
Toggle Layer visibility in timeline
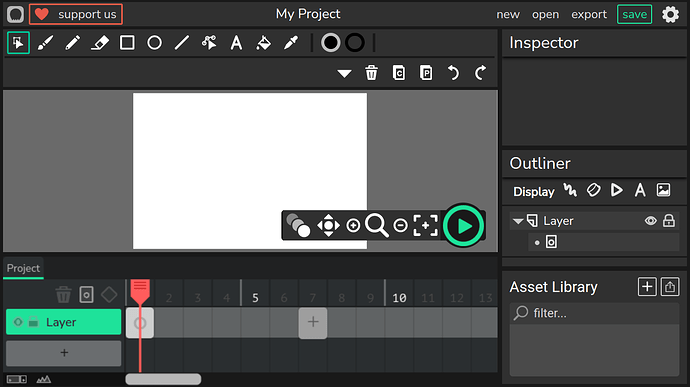[18, 322]
